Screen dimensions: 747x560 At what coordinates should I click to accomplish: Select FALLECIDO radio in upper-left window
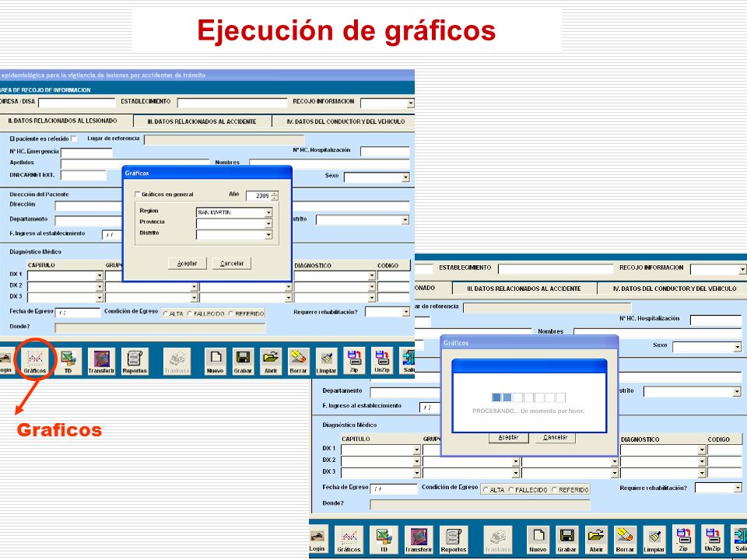(190, 313)
